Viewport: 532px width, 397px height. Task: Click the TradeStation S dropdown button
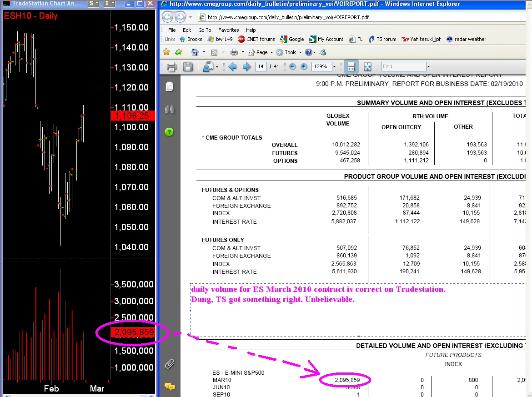click(x=93, y=4)
